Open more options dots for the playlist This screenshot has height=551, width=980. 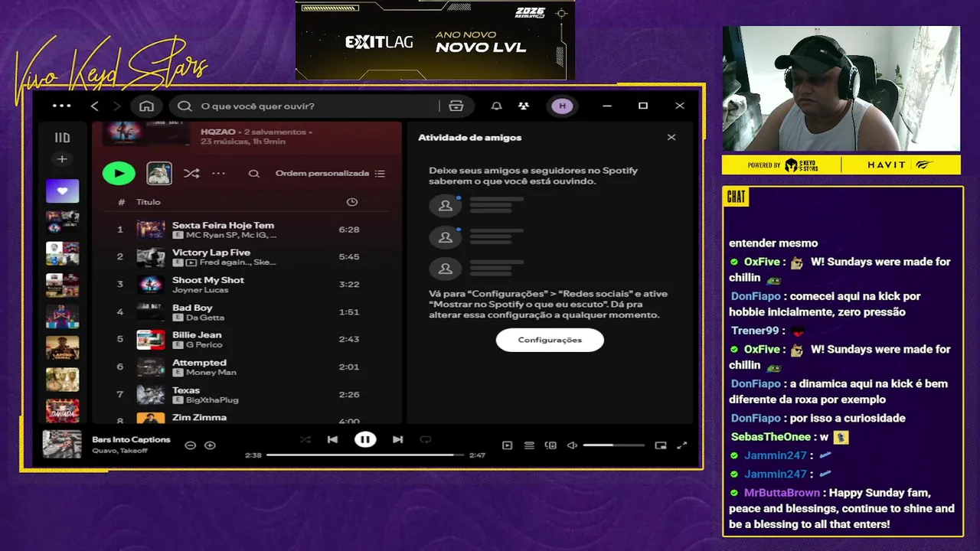pyautogui.click(x=219, y=173)
